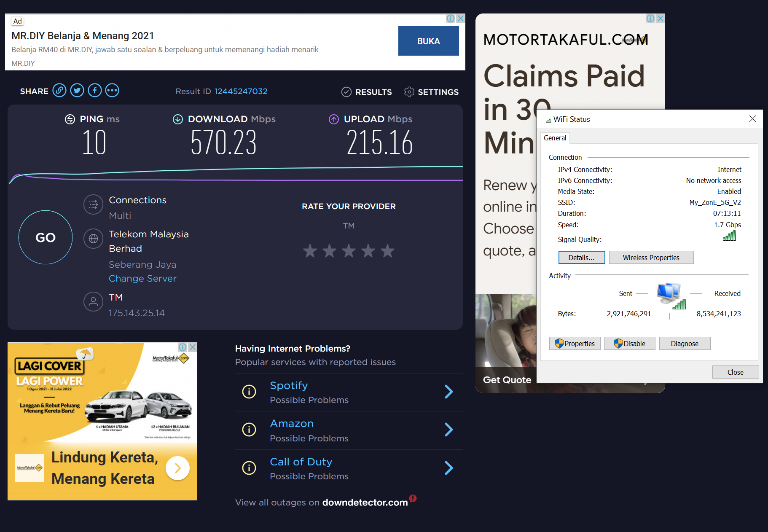
Task: Open ad info on Lagi Cover ad
Action: click(183, 347)
